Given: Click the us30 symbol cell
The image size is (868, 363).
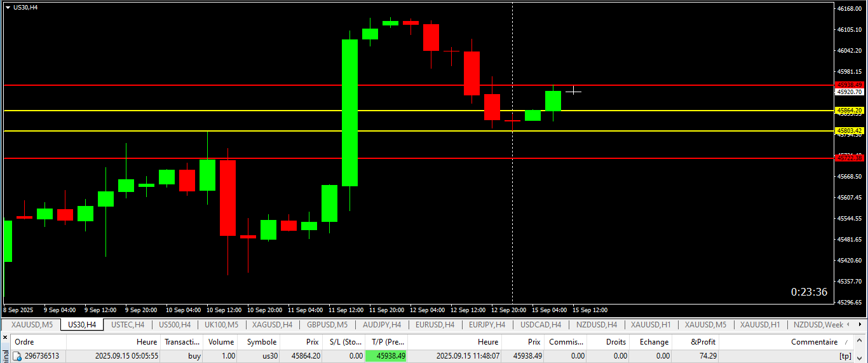Looking at the screenshot, I should point(270,357).
